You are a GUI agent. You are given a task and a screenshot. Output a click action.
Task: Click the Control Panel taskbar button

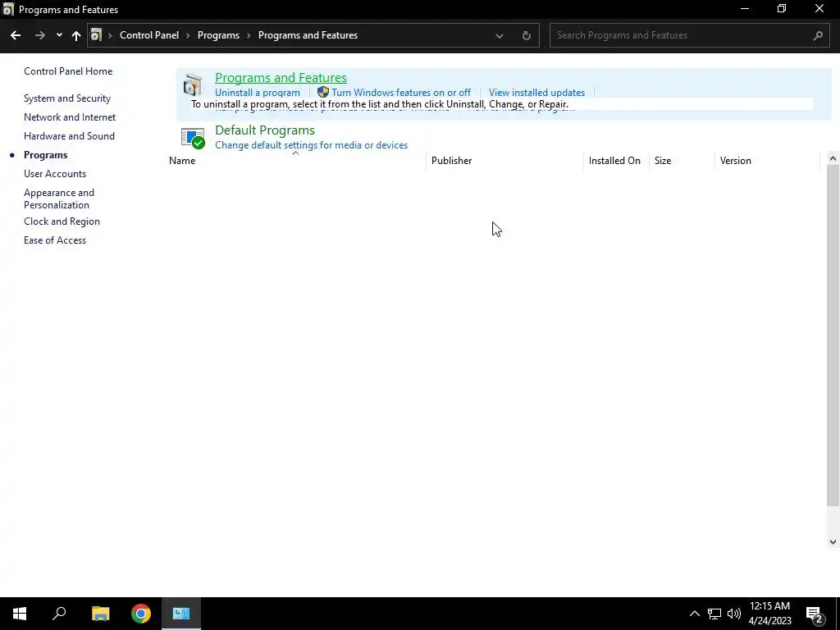pos(181,614)
